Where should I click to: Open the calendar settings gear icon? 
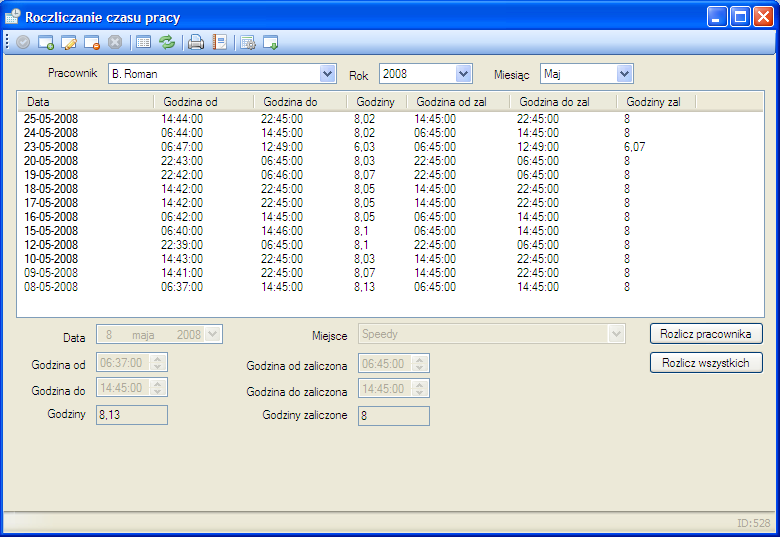click(x=248, y=43)
